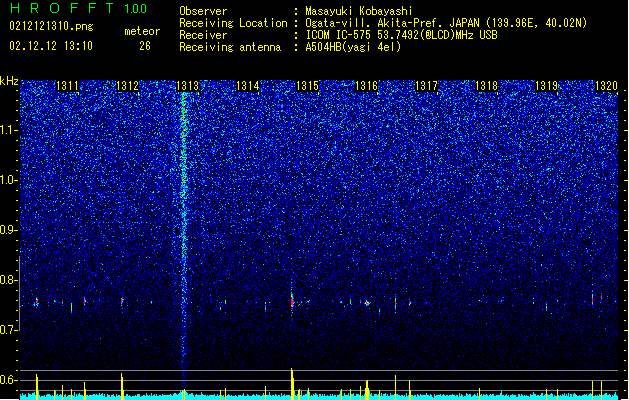Click the 1320 time marker

click(606, 86)
